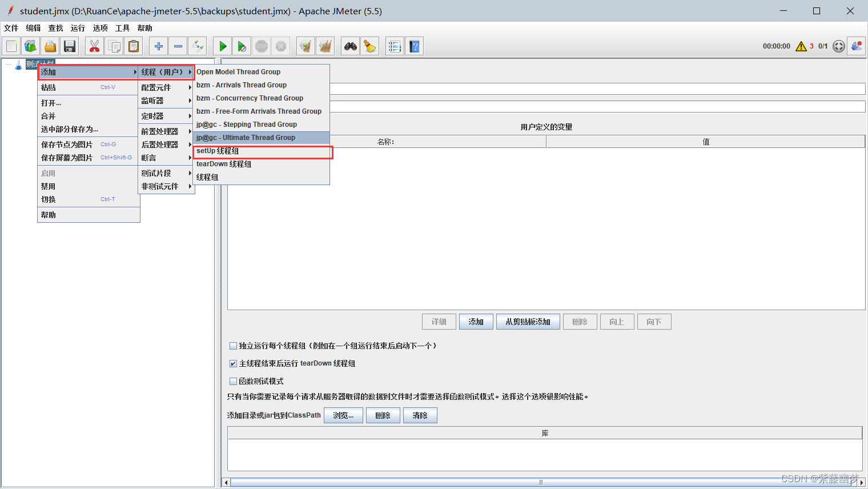Click the 清除 button
868x489 pixels.
420,415
